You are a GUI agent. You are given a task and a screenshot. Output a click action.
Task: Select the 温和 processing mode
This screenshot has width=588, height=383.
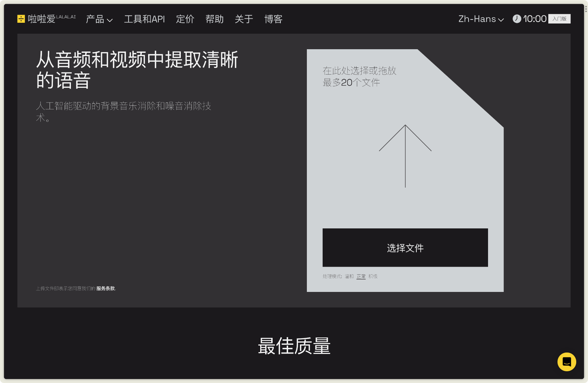349,277
